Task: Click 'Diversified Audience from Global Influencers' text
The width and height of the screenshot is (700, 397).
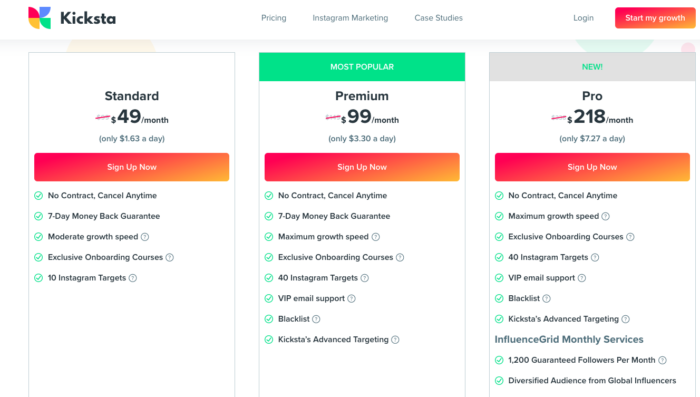Action: point(592,380)
